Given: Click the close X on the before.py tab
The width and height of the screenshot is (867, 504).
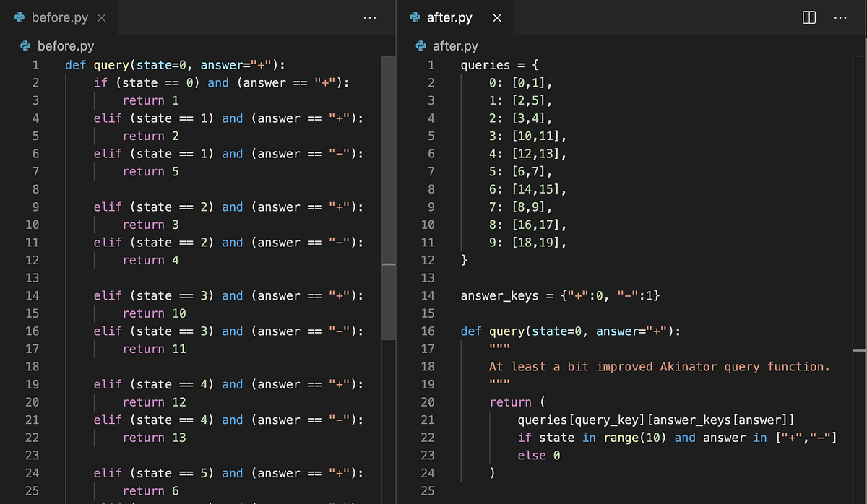Looking at the screenshot, I should pyautogui.click(x=101, y=18).
